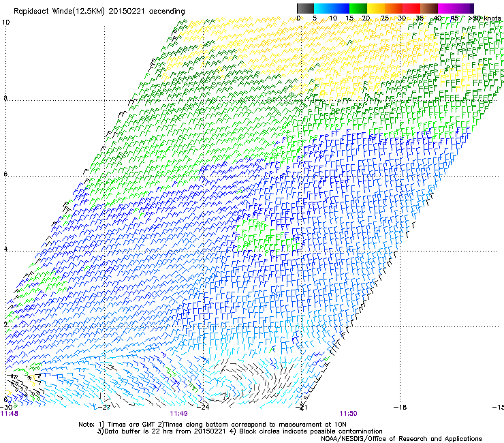Click the note line '3)Data buffer is 22 hrs'

point(240,431)
